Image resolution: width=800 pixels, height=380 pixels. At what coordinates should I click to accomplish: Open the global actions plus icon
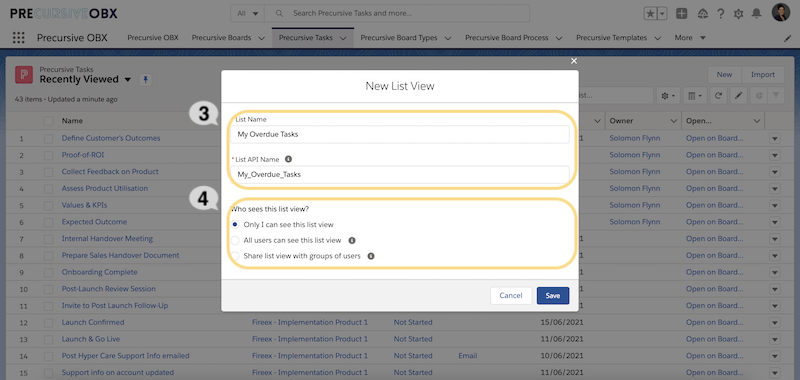pos(681,14)
